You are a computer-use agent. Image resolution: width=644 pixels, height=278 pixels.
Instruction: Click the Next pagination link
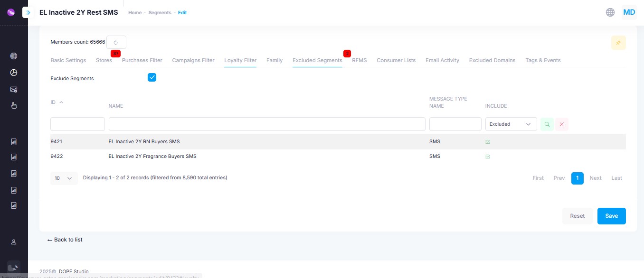click(x=596, y=178)
